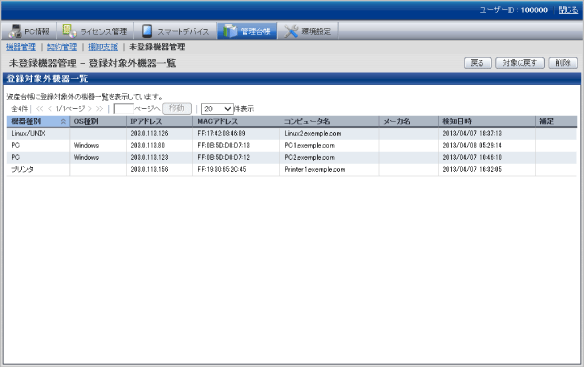584x367 pixels.
Task: Focus the page number input field
Action: 123,109
